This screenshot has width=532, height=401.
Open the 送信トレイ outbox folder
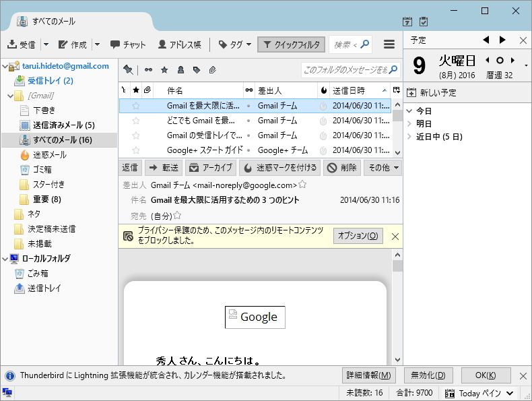click(44, 288)
